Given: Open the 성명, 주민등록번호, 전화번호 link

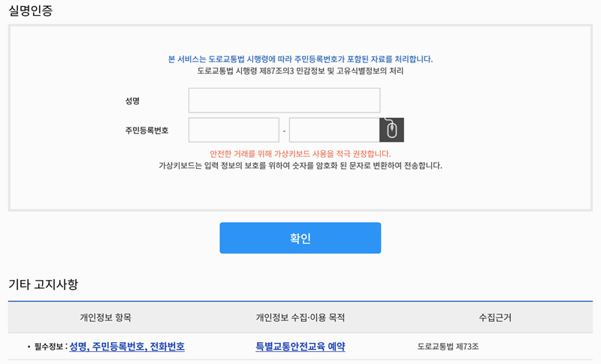Looking at the screenshot, I should coord(127,347).
